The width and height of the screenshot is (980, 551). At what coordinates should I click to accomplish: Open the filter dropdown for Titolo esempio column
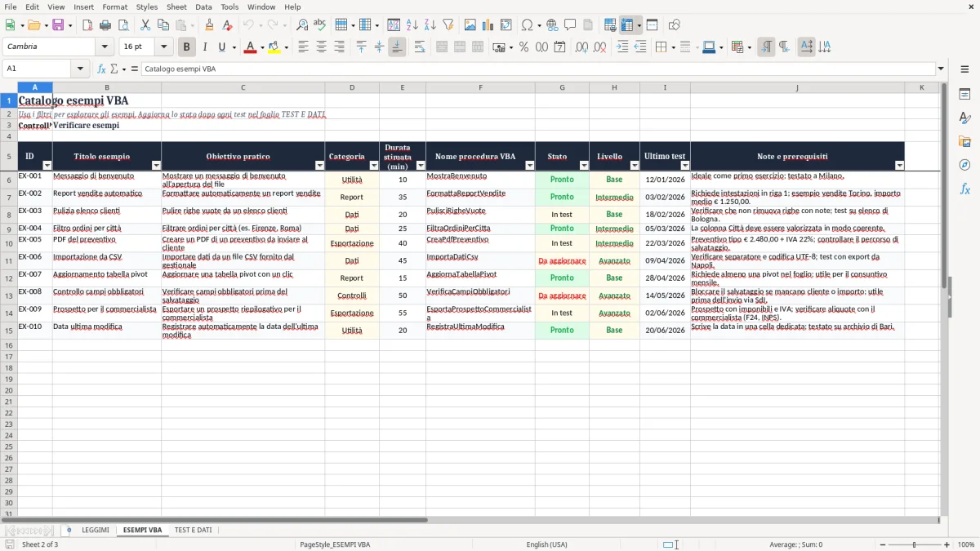[x=156, y=166]
